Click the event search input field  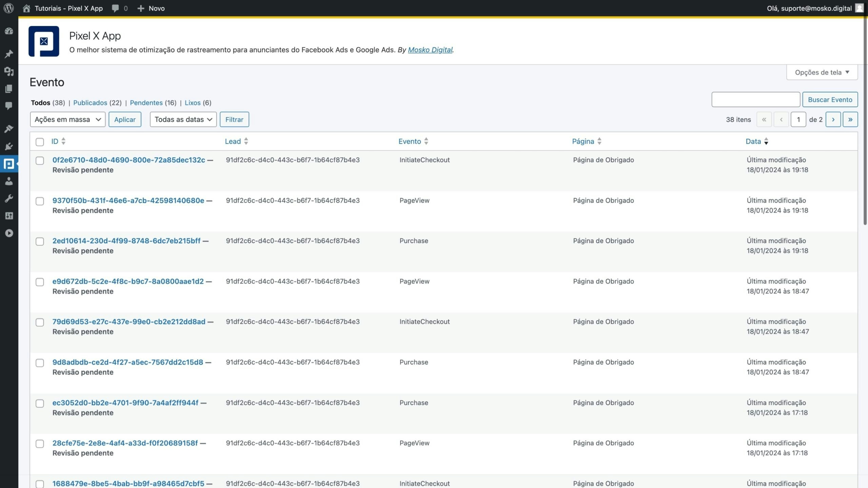[x=756, y=100]
